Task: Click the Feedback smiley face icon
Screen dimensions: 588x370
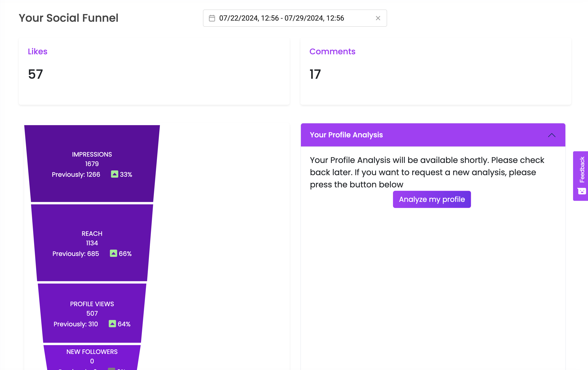Action: [x=582, y=191]
